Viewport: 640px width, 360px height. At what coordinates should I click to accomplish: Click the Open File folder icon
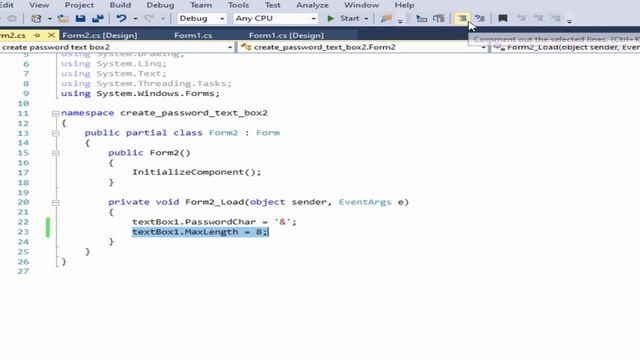[62, 19]
